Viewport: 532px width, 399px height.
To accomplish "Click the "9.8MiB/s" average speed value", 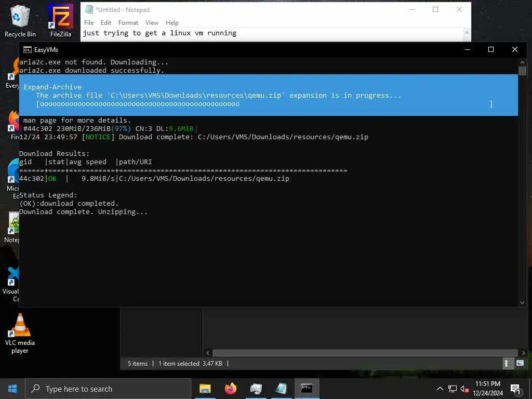I will (x=98, y=179).
